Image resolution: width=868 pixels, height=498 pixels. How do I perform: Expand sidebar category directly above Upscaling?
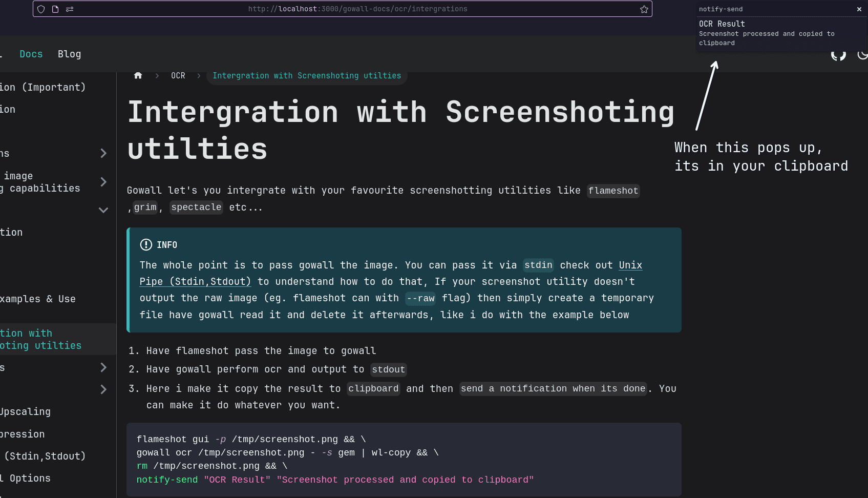103,389
